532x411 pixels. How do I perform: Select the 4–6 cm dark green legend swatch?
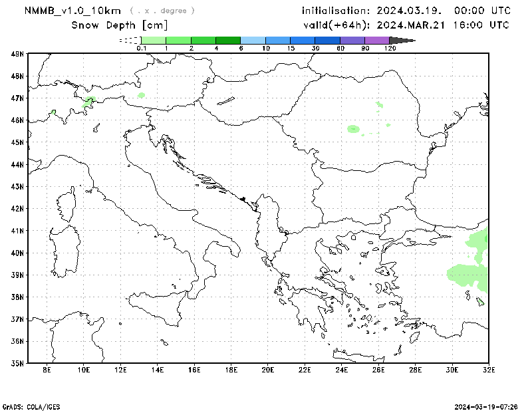tap(228, 41)
